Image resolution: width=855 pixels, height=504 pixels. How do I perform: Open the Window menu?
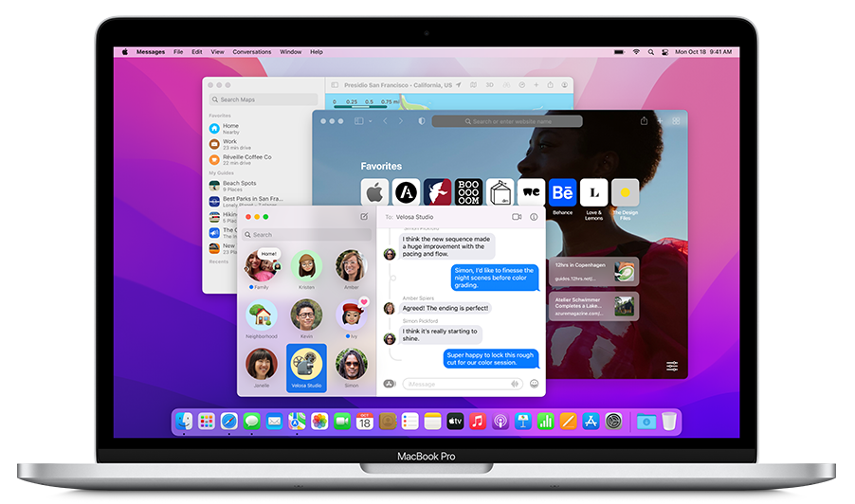tap(291, 52)
